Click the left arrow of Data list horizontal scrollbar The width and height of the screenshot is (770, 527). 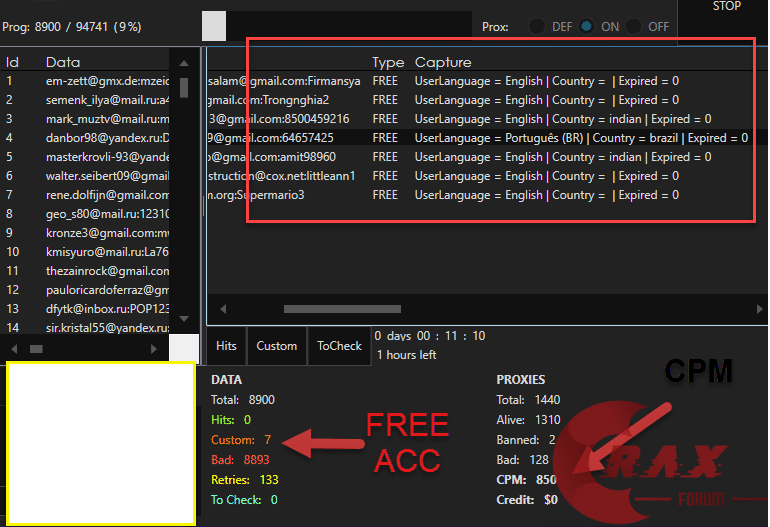[14, 349]
